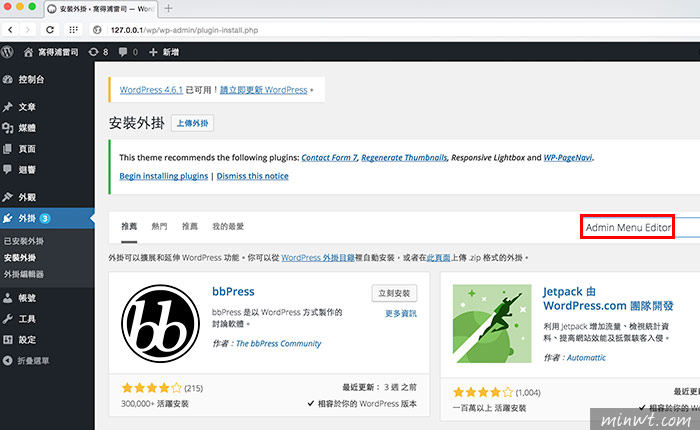Viewport: 700px width, 430px height.
Task: Open 更多資訊 link for bbPress
Action: pos(401,313)
